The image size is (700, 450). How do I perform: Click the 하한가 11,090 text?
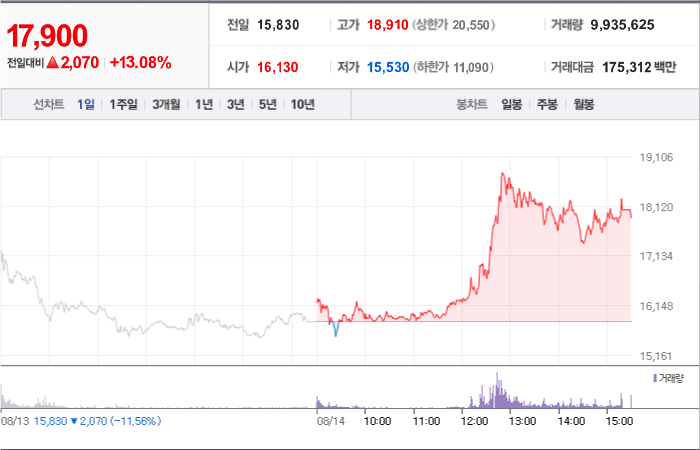(x=453, y=67)
